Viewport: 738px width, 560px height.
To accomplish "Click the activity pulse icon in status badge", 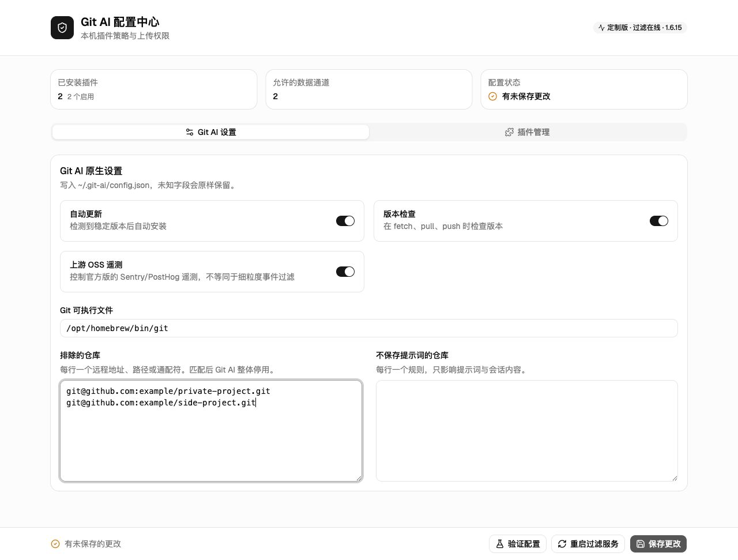I will (x=601, y=28).
